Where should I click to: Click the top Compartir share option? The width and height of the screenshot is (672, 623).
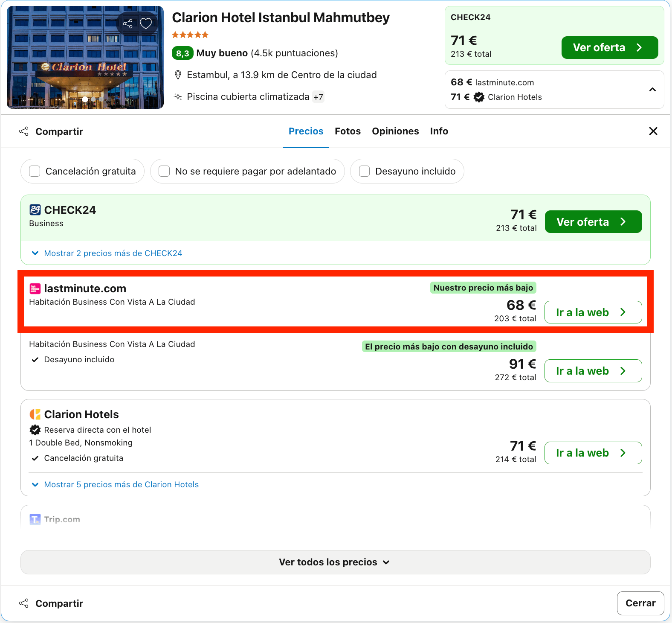coord(51,131)
